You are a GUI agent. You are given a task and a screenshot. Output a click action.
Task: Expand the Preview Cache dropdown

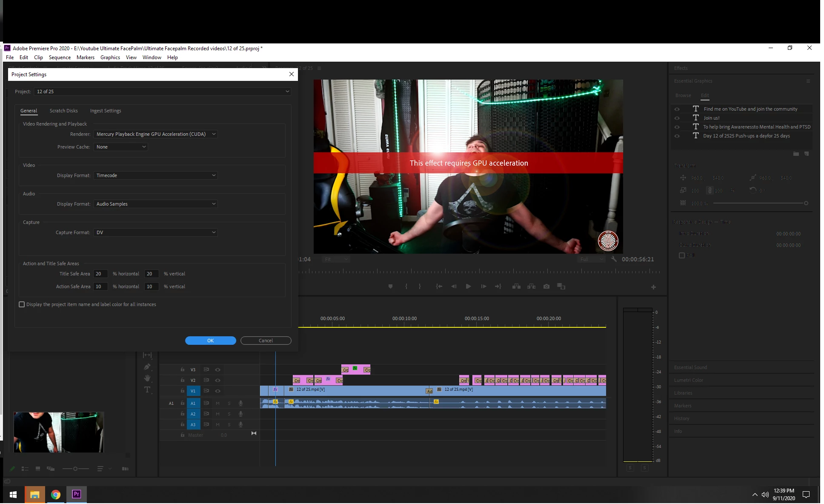point(120,147)
